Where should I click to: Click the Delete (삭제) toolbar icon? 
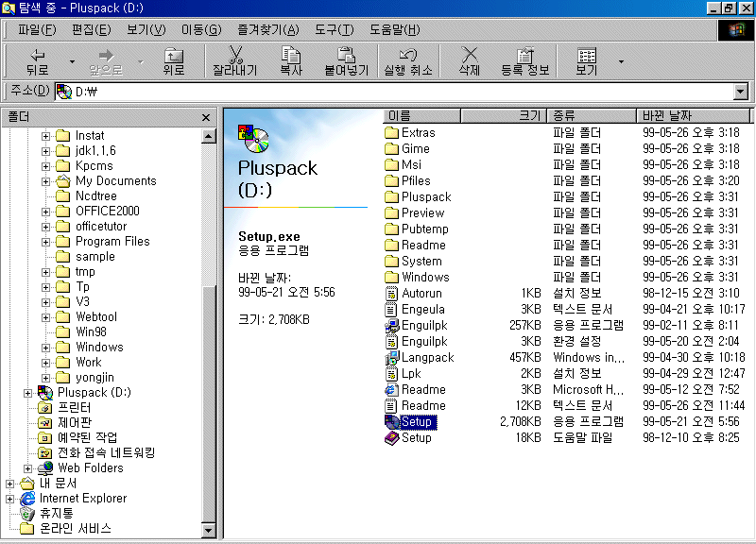click(x=469, y=55)
